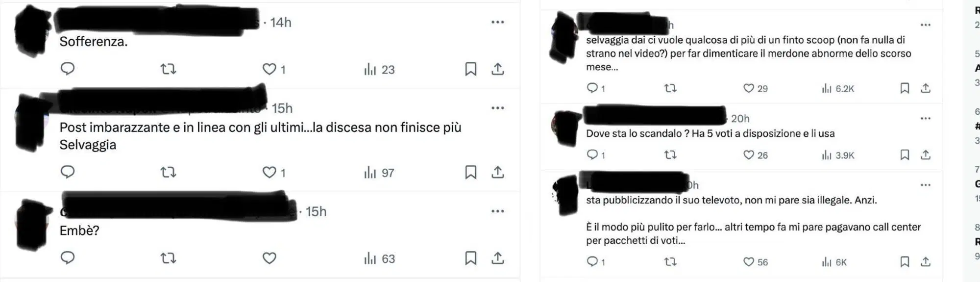The height and width of the screenshot is (282, 980).
Task: Open the 15h timestamp on 'Embè?' tweet
Action: [316, 211]
